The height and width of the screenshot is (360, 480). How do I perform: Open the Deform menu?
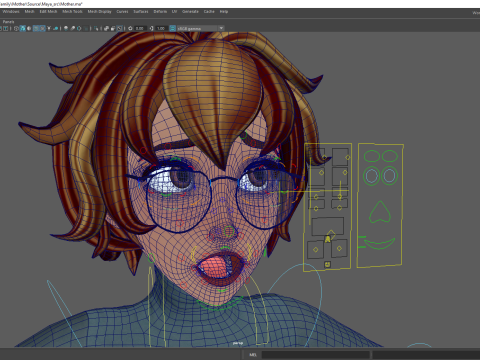160,12
